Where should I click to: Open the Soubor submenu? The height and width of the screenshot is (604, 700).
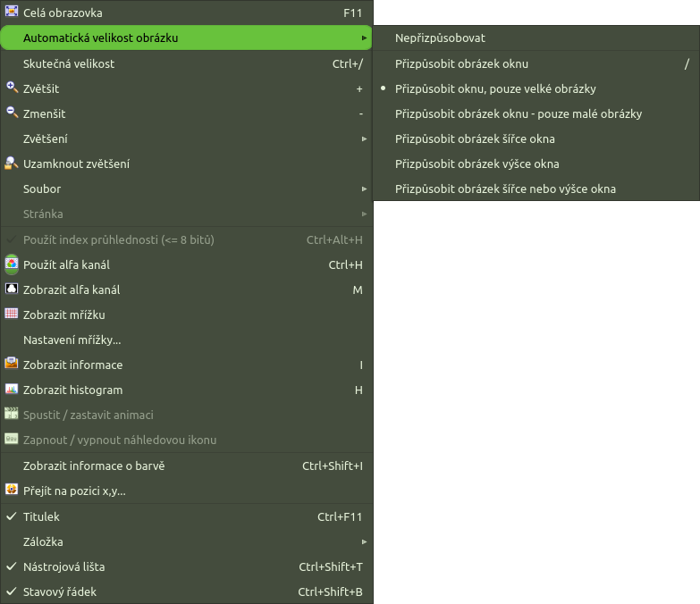point(187,189)
